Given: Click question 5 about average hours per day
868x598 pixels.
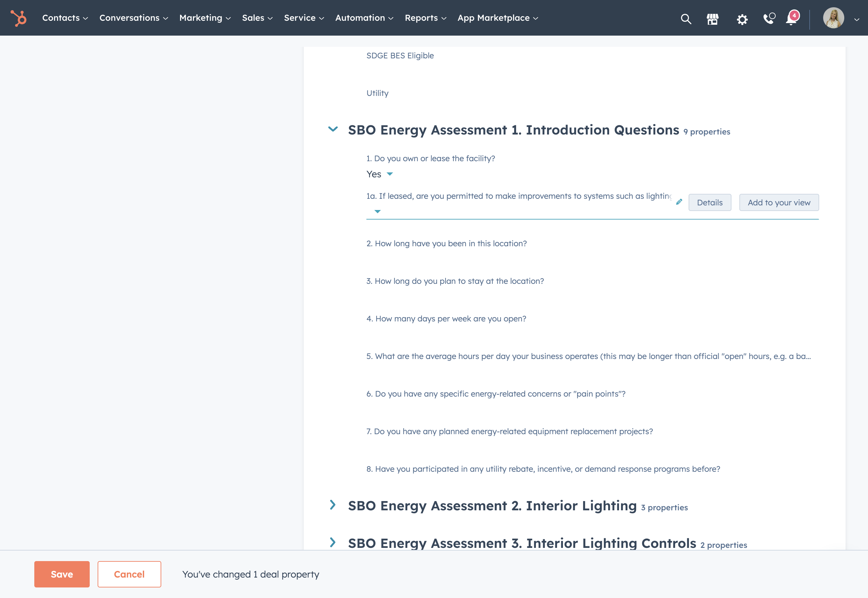Looking at the screenshot, I should (x=588, y=356).
